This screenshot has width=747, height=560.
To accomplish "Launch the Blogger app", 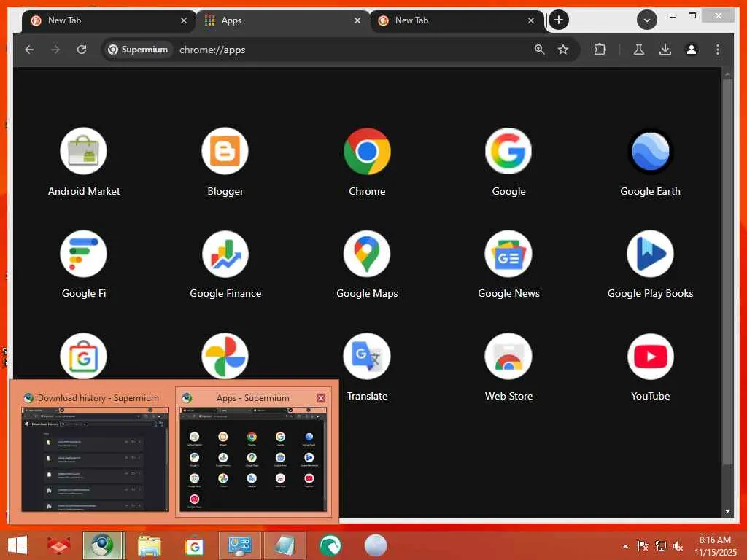I will coord(225,151).
